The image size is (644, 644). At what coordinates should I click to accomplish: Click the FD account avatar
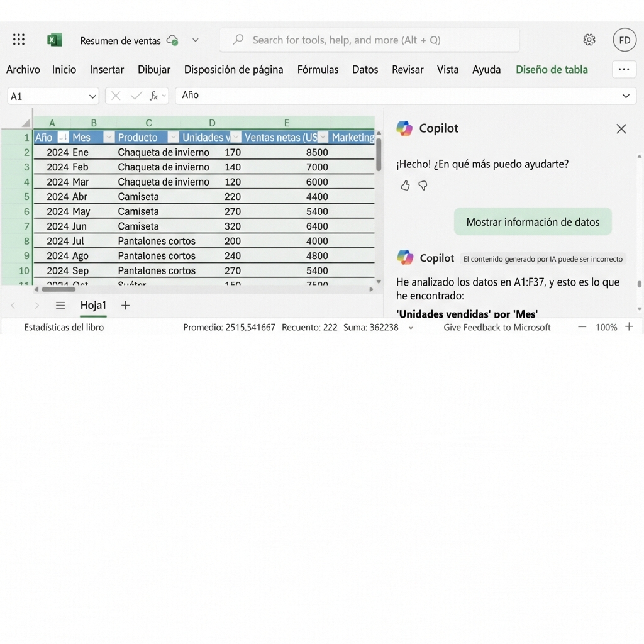coord(625,39)
